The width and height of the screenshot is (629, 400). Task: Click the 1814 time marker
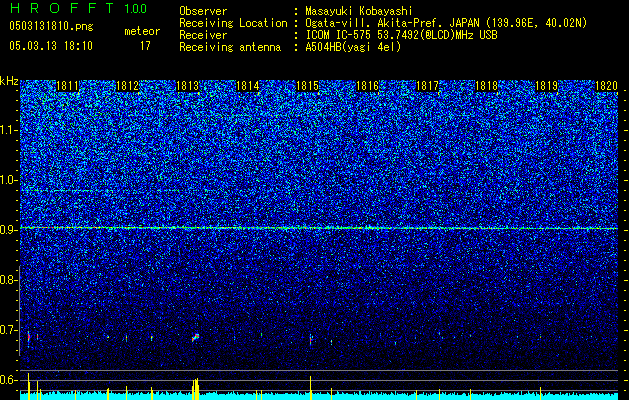(248, 86)
